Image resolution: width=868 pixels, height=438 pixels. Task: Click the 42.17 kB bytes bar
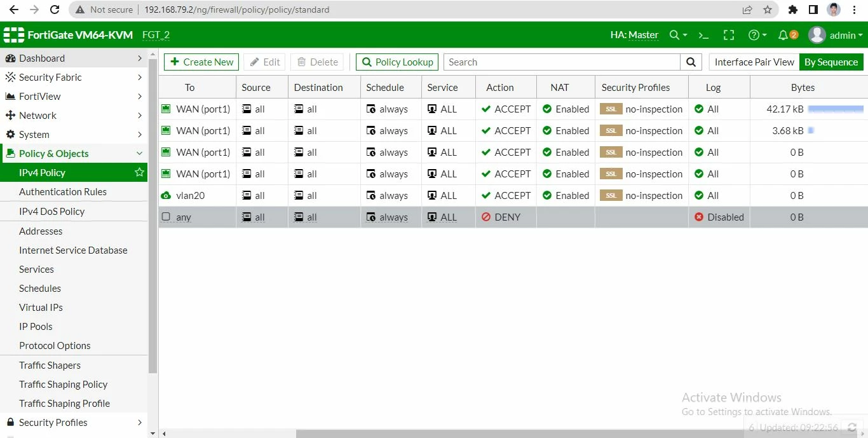click(835, 109)
